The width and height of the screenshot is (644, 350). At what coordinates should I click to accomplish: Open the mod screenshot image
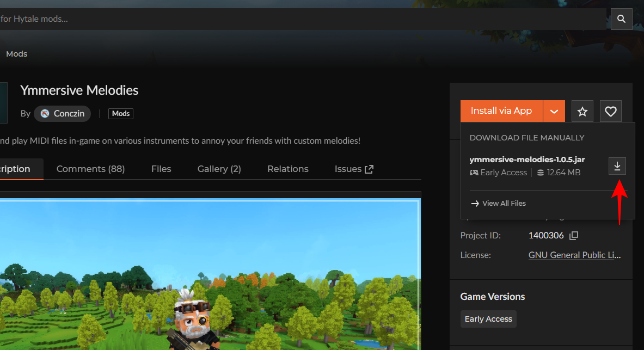(x=210, y=274)
